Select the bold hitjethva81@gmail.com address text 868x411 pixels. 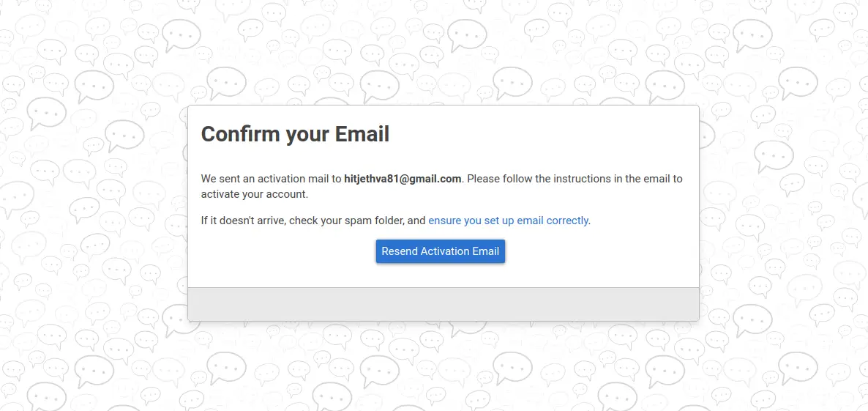pyautogui.click(x=403, y=179)
